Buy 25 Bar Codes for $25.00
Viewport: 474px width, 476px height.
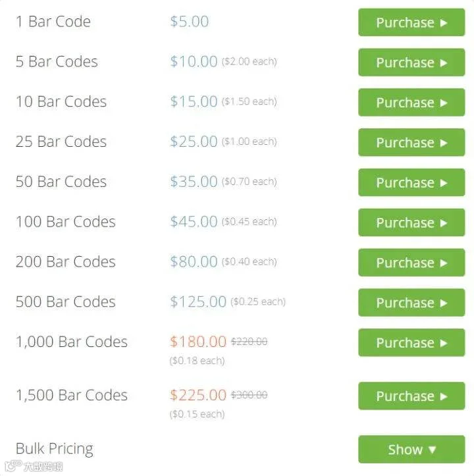tap(411, 142)
